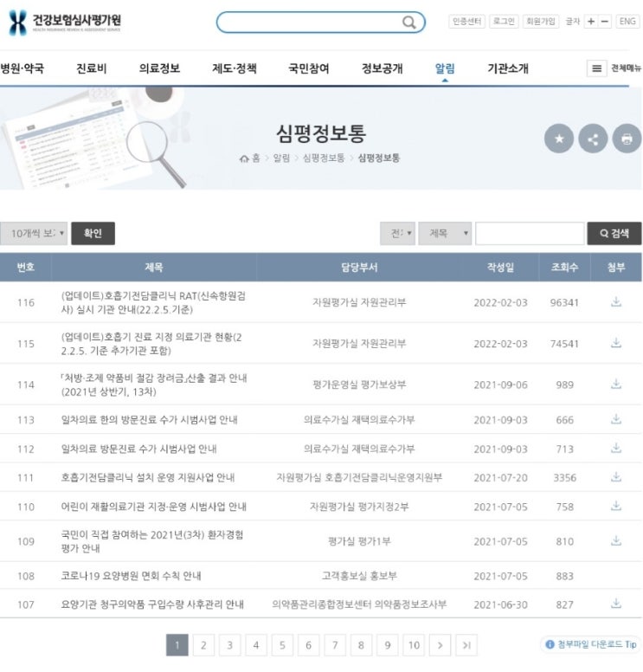643x672 pixels.
Task: Download attachment for post 109
Action: [x=615, y=541]
